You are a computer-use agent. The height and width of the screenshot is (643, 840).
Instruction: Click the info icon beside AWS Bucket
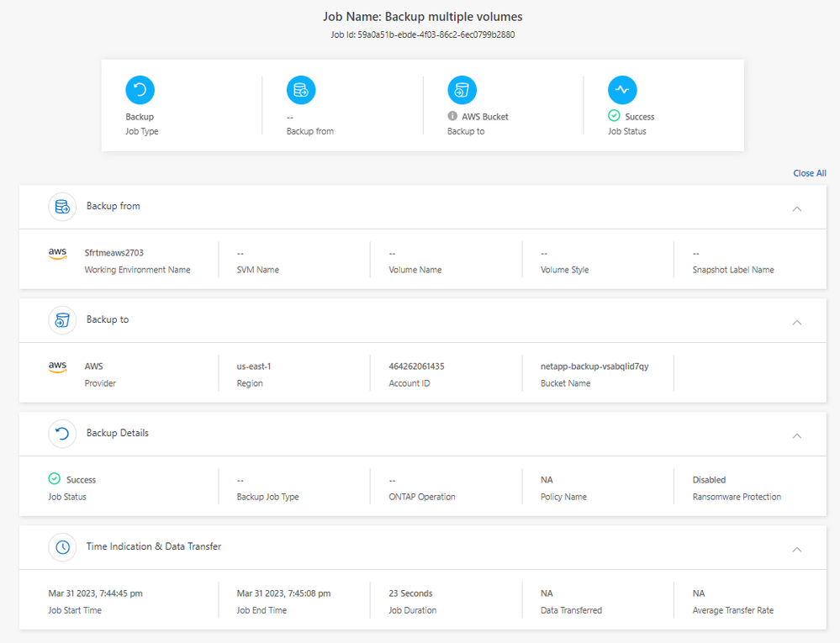[x=452, y=116]
